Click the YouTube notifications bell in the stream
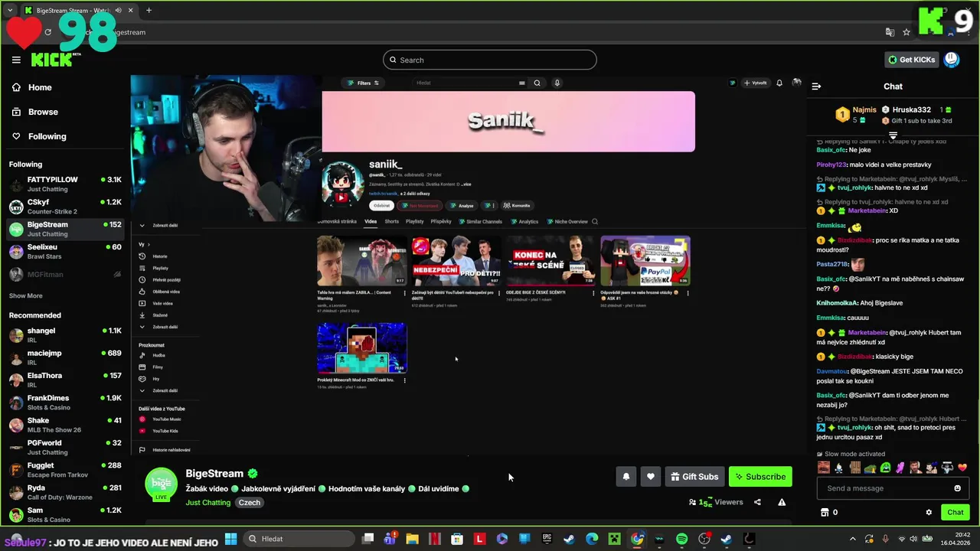 tap(779, 83)
